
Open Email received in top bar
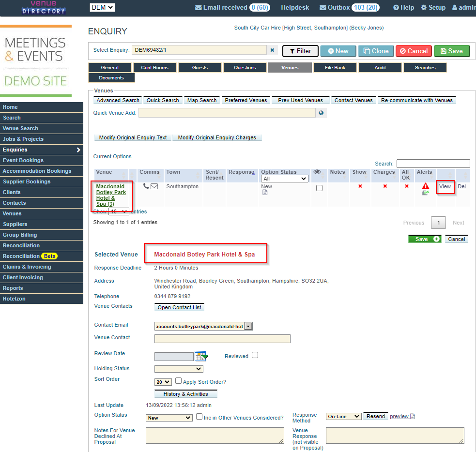(x=232, y=8)
